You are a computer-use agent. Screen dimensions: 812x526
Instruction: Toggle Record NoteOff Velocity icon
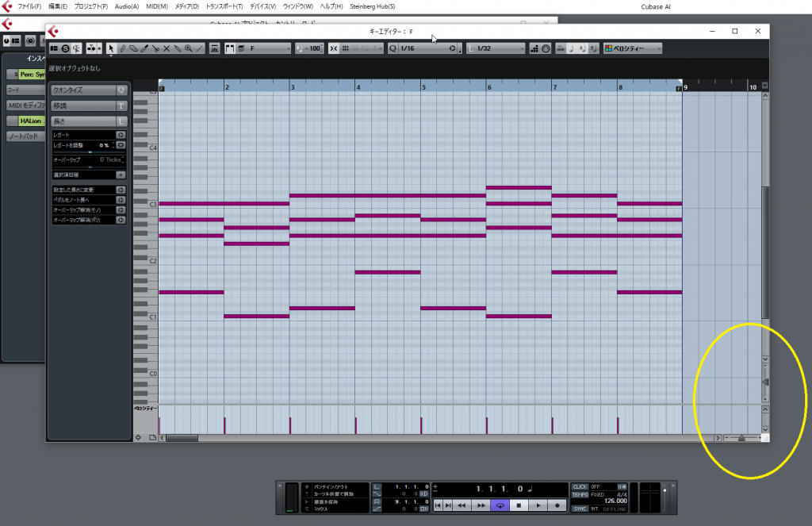click(593, 48)
